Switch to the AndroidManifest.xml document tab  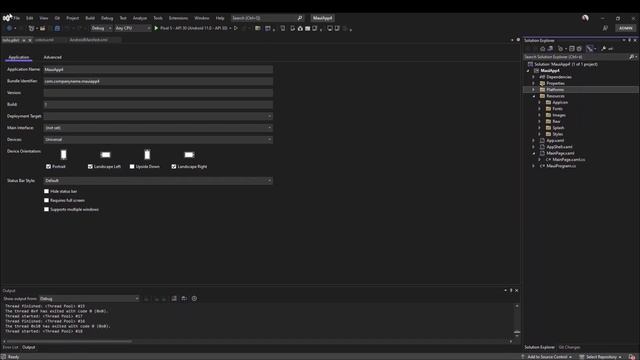click(x=89, y=40)
